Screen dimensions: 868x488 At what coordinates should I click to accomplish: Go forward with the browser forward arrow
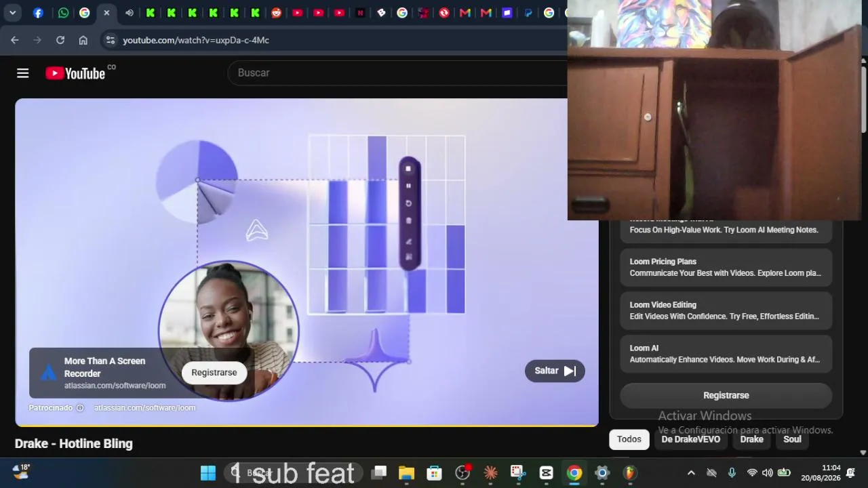37,40
